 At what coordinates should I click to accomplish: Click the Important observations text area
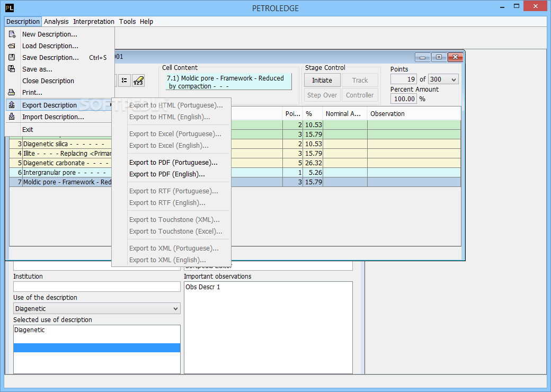point(268,327)
